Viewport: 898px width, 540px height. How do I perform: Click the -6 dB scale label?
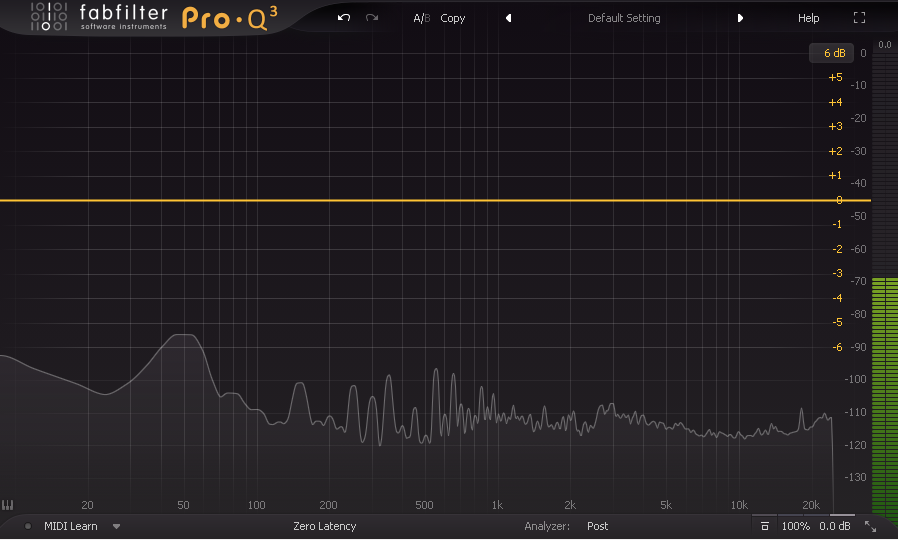[x=837, y=347]
